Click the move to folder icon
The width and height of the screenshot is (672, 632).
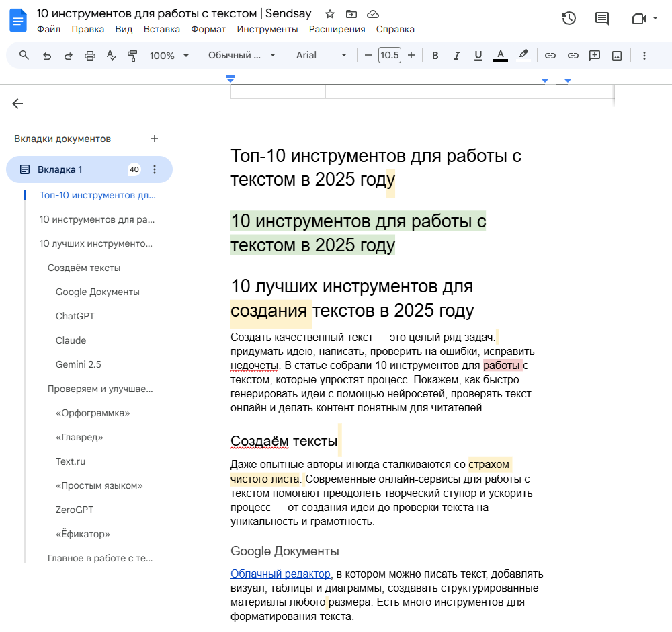pyautogui.click(x=351, y=14)
